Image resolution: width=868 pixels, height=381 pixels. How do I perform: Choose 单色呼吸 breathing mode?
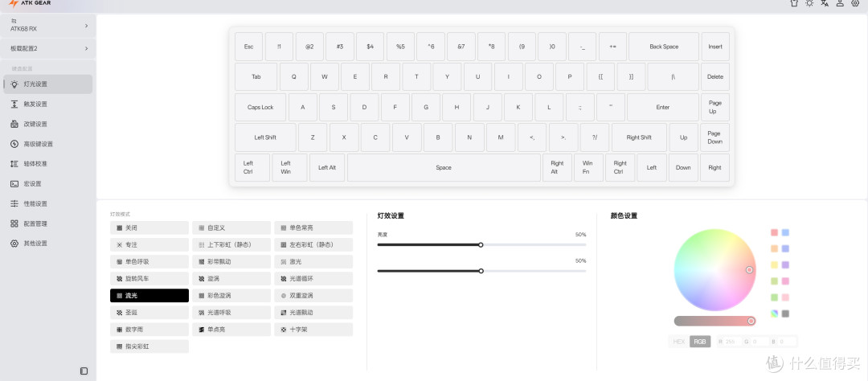tap(149, 261)
